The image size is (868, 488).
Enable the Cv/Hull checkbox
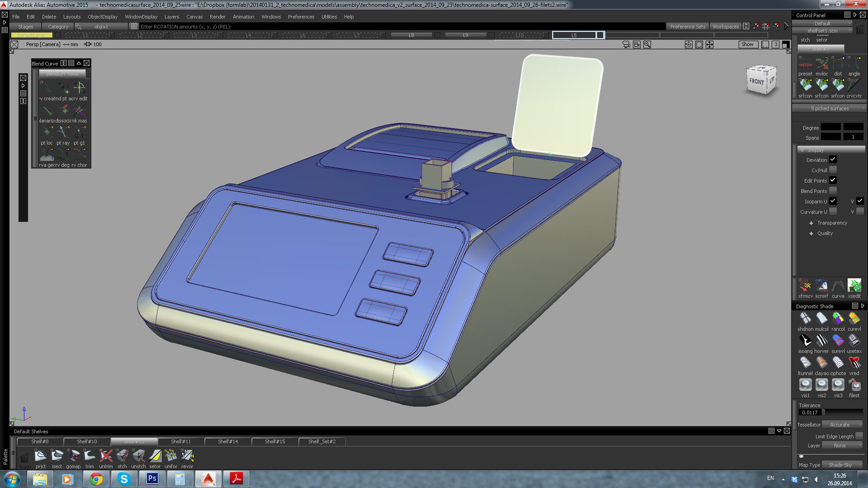click(833, 170)
